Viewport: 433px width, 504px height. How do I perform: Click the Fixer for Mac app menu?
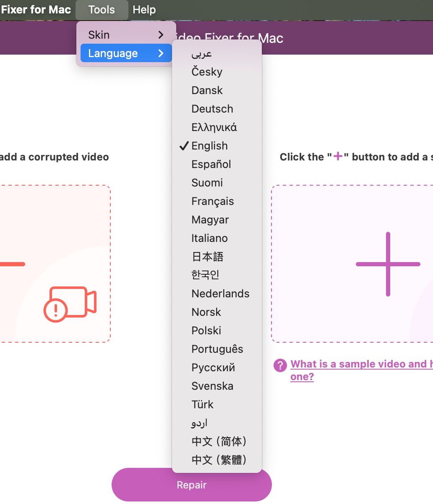point(36,10)
